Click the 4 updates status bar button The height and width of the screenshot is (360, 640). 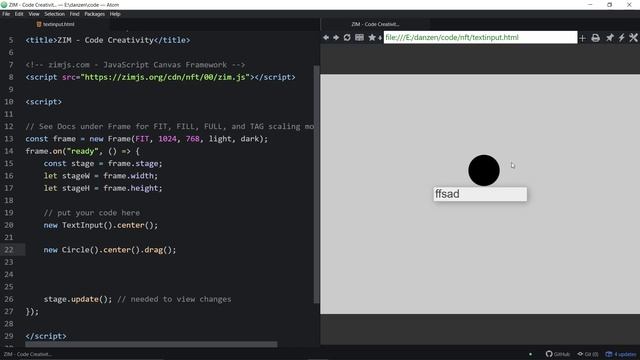pyautogui.click(x=620, y=354)
